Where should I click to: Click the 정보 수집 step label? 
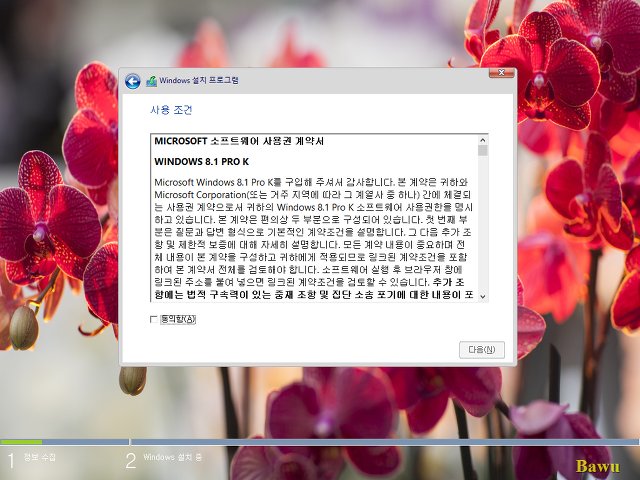[40, 457]
